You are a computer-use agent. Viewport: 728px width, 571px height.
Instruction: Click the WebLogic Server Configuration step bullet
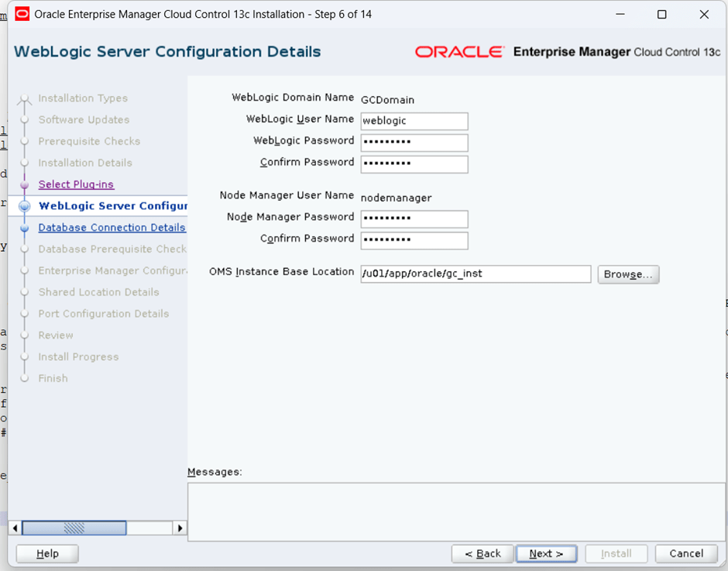25,206
